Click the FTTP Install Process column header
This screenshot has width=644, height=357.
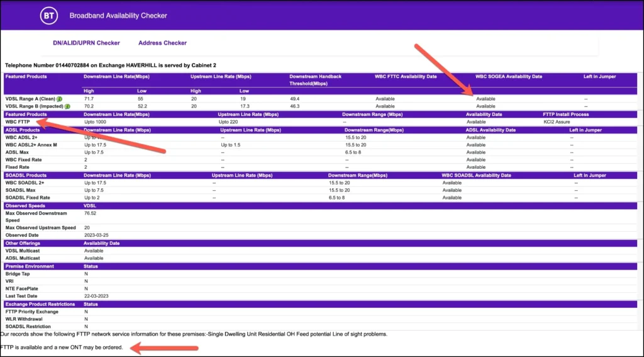566,115
